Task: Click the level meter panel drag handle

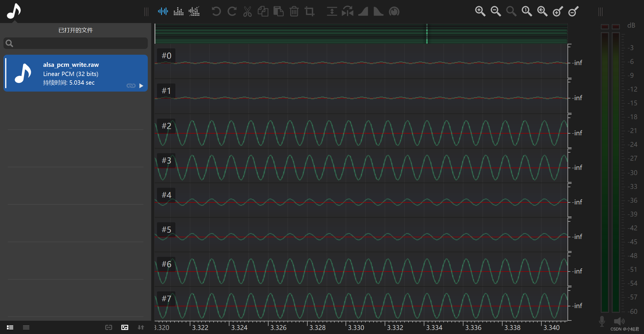Action: (x=600, y=12)
